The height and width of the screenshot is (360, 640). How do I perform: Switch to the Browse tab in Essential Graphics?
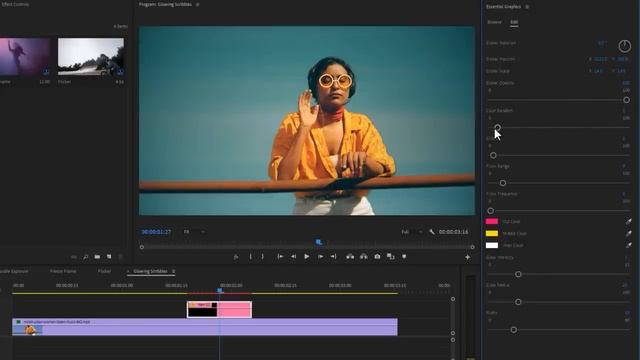[494, 22]
